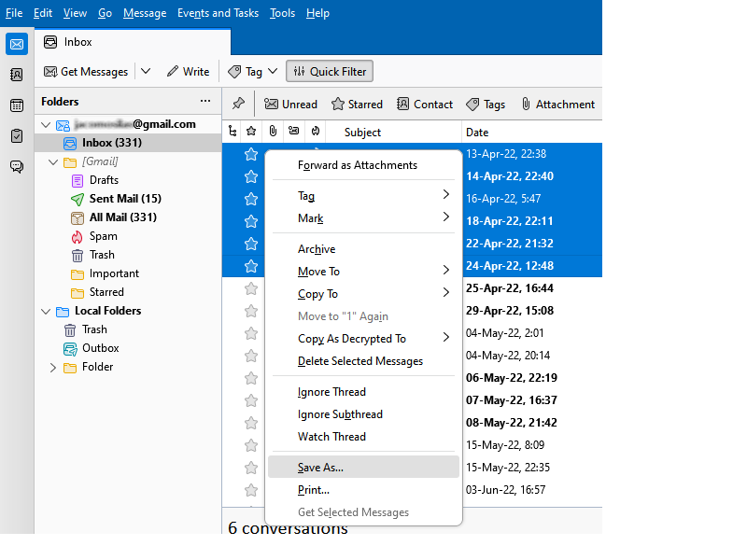Viewport: 747px width, 560px height.
Task: Click the thread column header icon
Action: 233,132
